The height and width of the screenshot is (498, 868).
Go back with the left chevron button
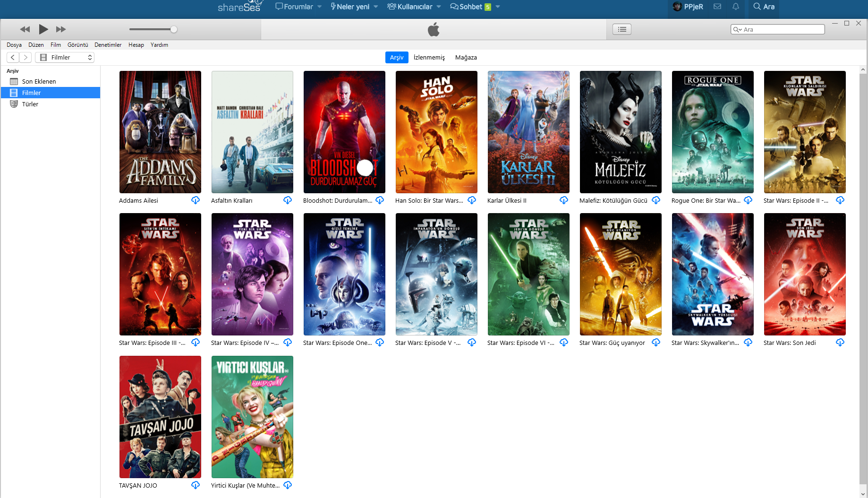click(x=13, y=57)
